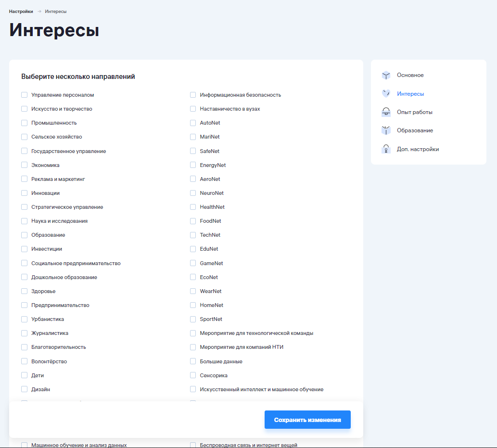The image size is (497, 448).
Task: Open the Основное settings section
Action: [x=410, y=76]
